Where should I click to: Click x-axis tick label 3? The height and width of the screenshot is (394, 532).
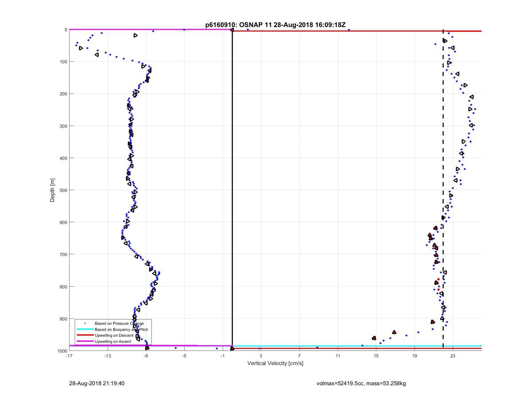click(261, 355)
